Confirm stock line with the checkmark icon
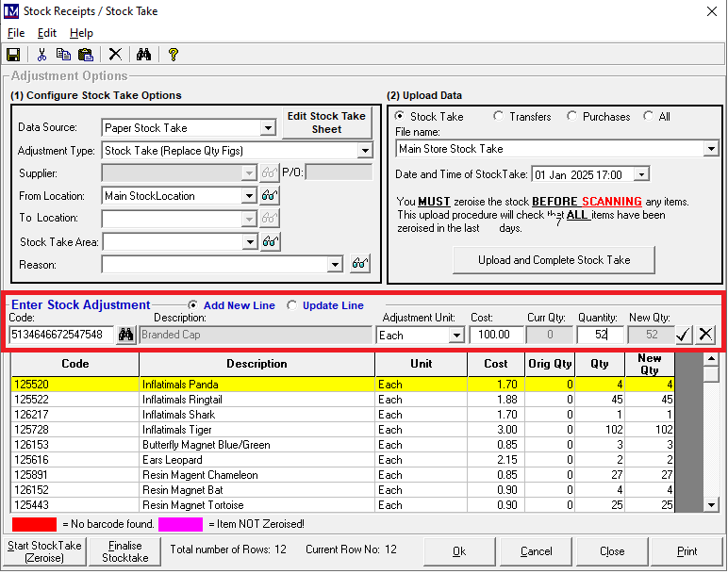Image resolution: width=728 pixels, height=574 pixels. coord(684,335)
